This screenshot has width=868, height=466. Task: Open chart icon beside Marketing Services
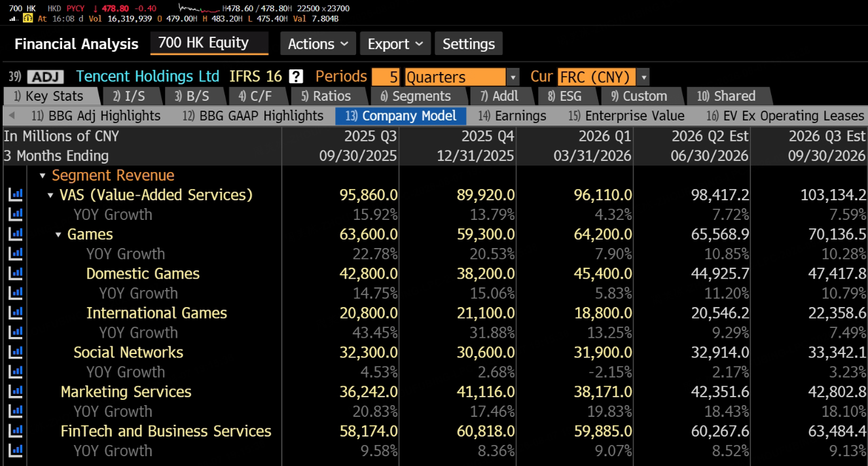[x=14, y=391]
